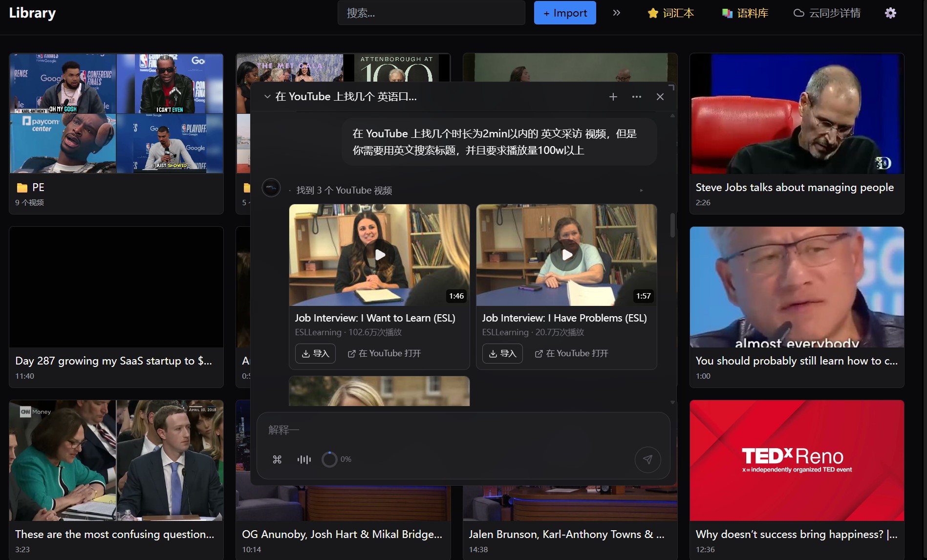Screen dimensions: 927x560
Task: Open TEDxReno success happiness video
Action: point(797,480)
